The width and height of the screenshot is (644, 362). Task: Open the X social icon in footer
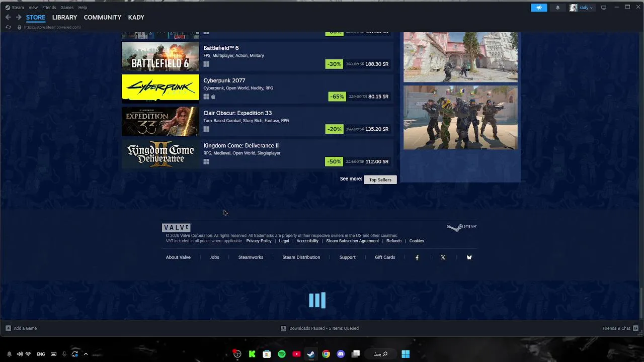coord(443,257)
